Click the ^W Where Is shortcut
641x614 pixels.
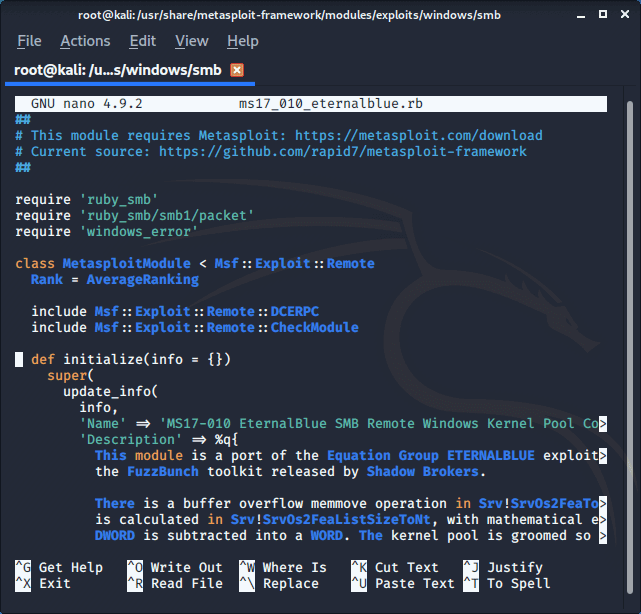283,567
